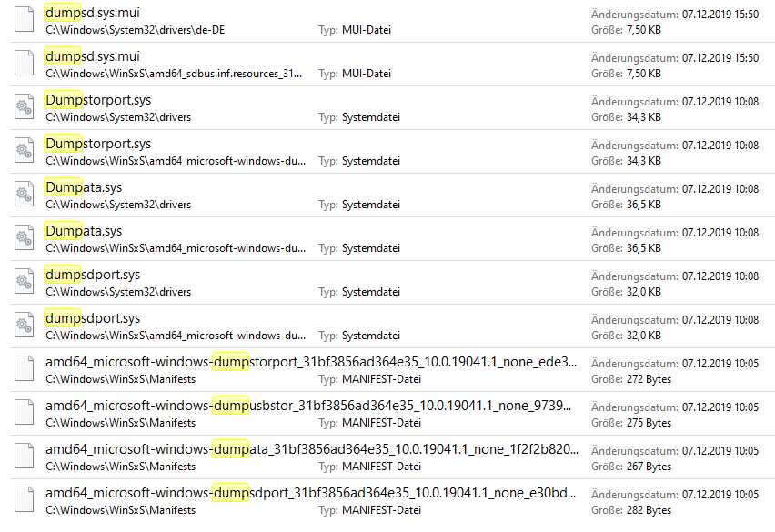Click type MUI-Datei of dumpsd.sys.mui in de-DE
Screen dimensions: 775x532
pyautogui.click(x=367, y=30)
